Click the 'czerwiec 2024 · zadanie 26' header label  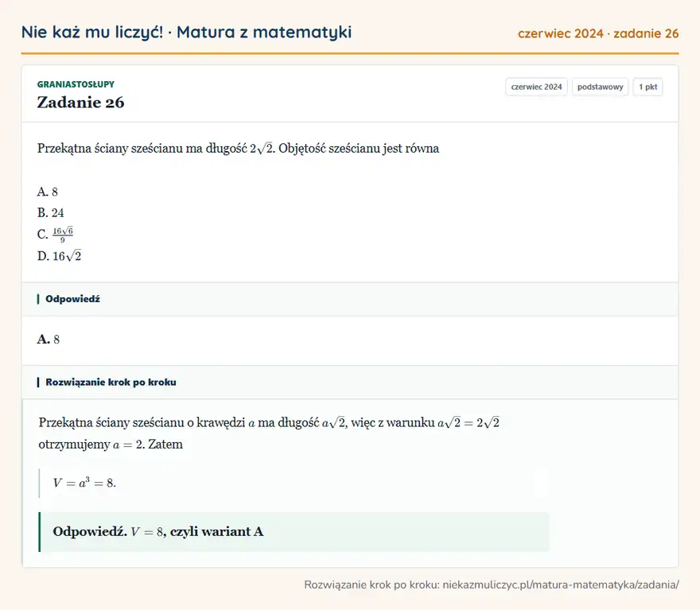tap(598, 33)
